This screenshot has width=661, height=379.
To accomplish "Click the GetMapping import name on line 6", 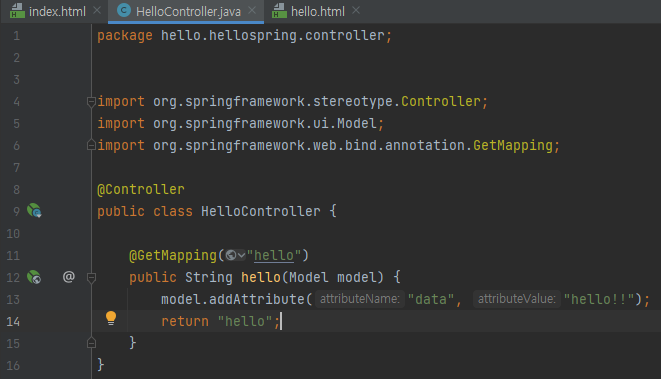I will pos(513,145).
